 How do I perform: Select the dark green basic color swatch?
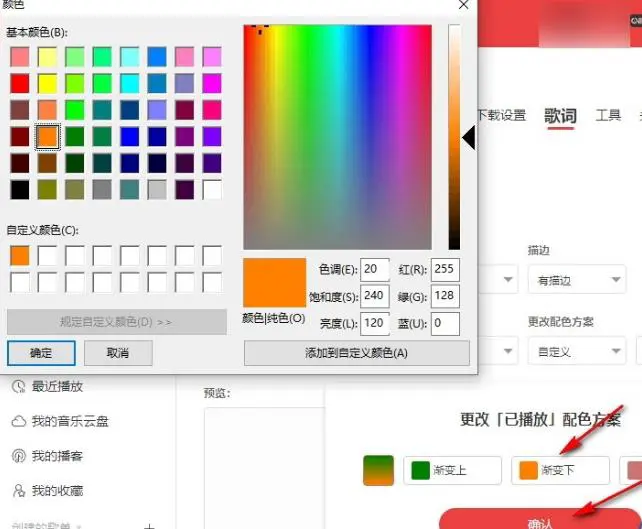tap(75, 163)
